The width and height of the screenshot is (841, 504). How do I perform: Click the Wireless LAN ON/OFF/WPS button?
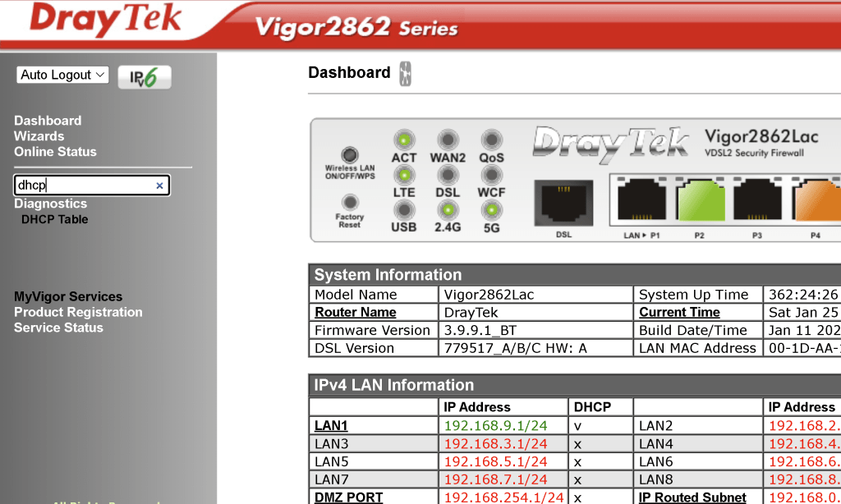(x=350, y=155)
